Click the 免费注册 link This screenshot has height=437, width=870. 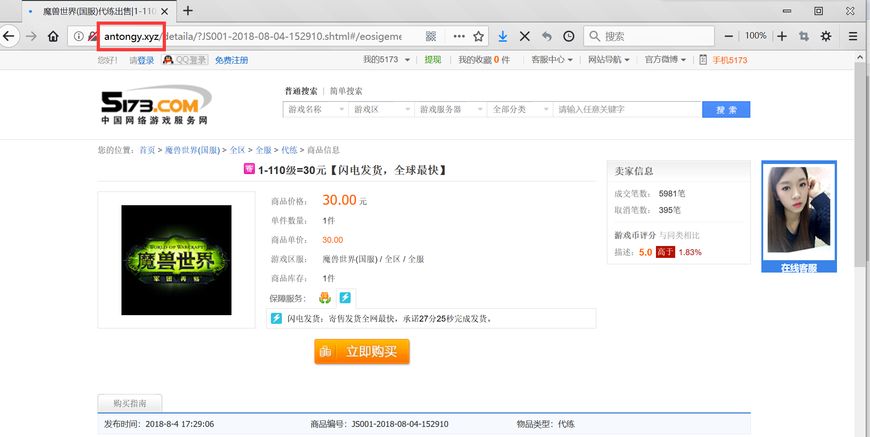231,60
